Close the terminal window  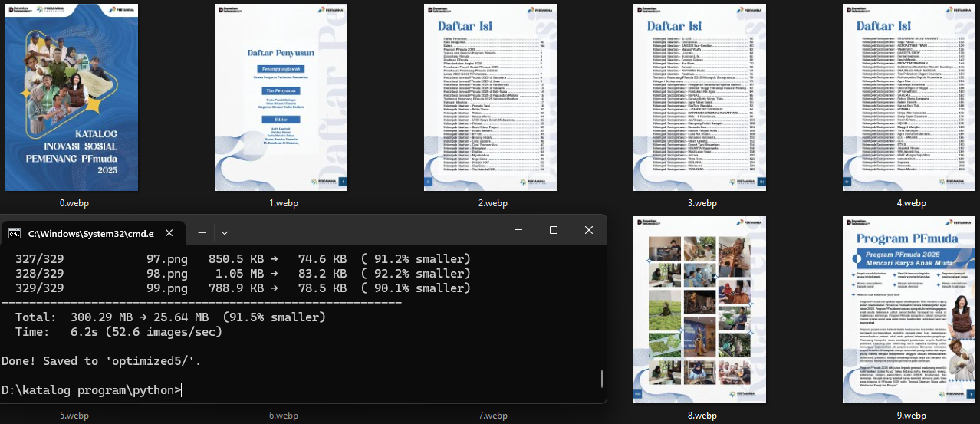click(589, 231)
